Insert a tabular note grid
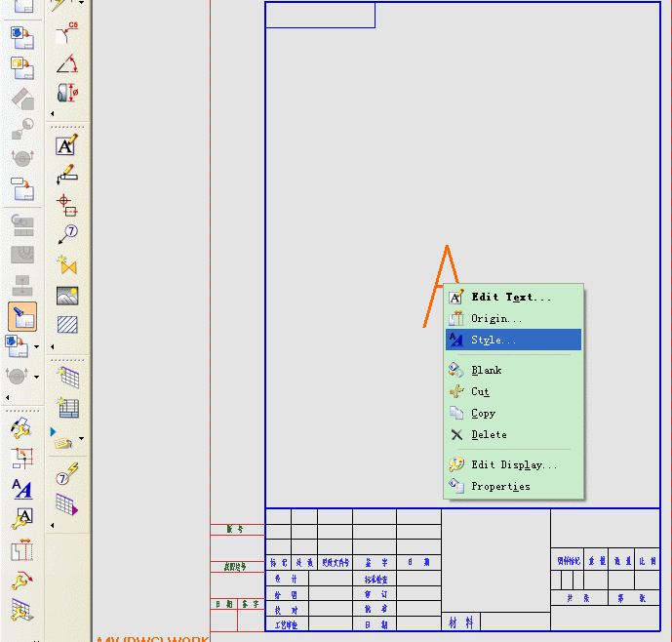The width and height of the screenshot is (672, 642). coord(67,378)
